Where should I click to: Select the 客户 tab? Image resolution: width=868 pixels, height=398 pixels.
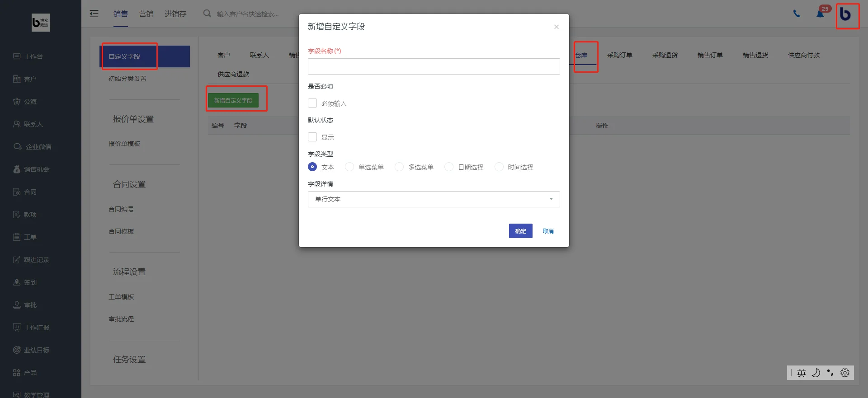(224, 55)
